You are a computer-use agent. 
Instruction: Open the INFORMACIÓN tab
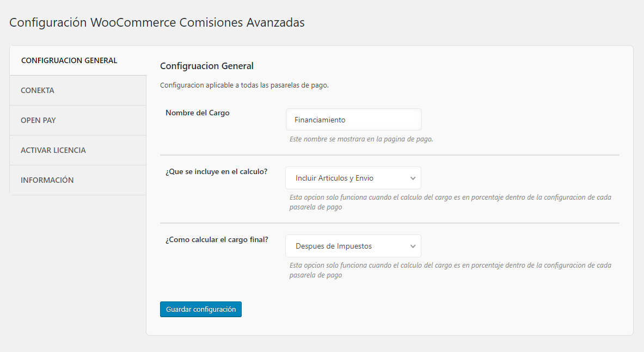pyautogui.click(x=47, y=180)
